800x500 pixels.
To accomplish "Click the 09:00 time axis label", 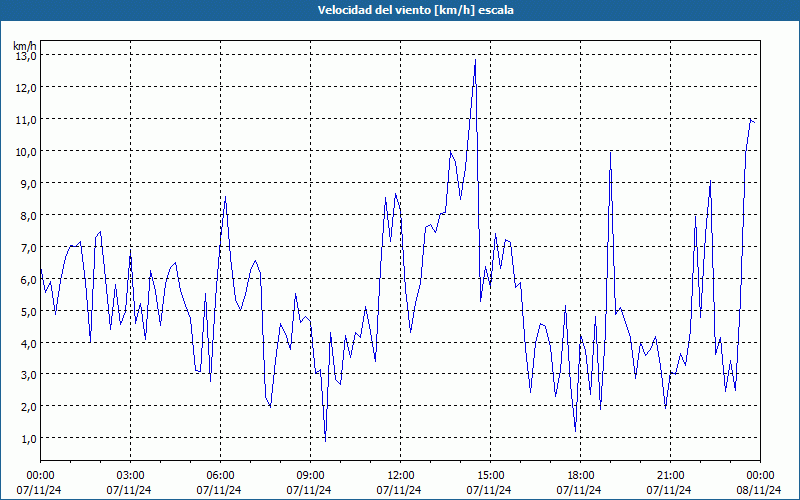I will click(x=310, y=476).
